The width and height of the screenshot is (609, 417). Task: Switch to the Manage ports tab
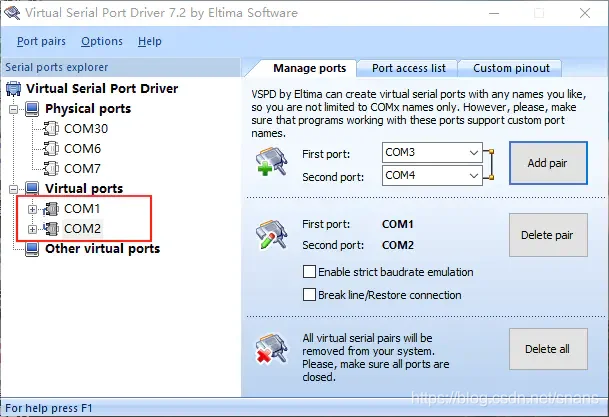310,68
